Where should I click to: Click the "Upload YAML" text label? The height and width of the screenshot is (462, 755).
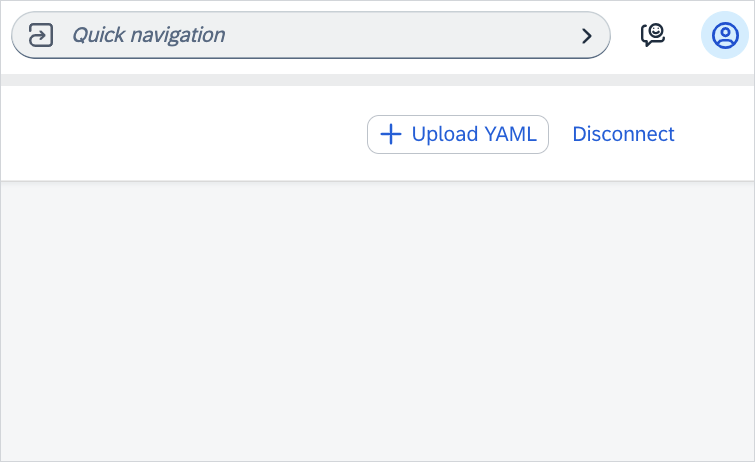(474, 134)
